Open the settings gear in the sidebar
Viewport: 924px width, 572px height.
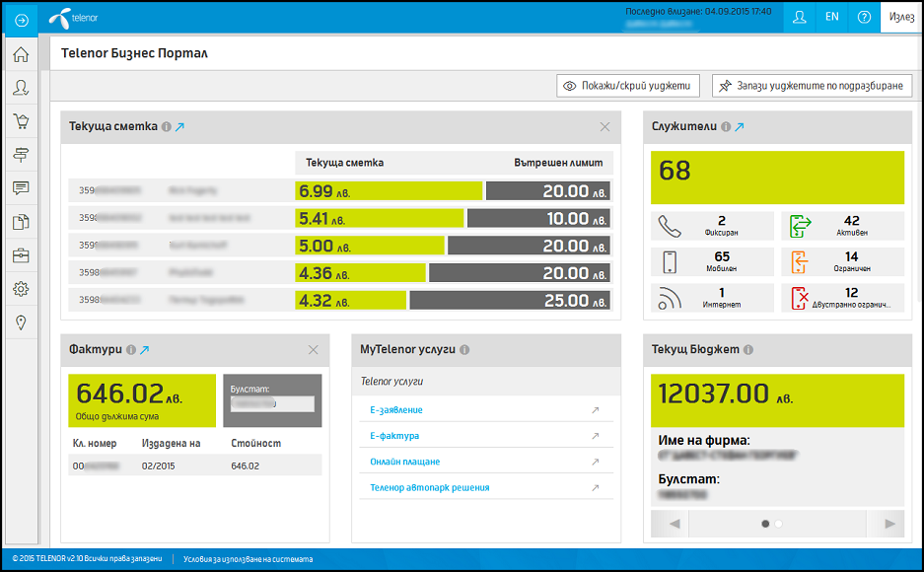22,289
